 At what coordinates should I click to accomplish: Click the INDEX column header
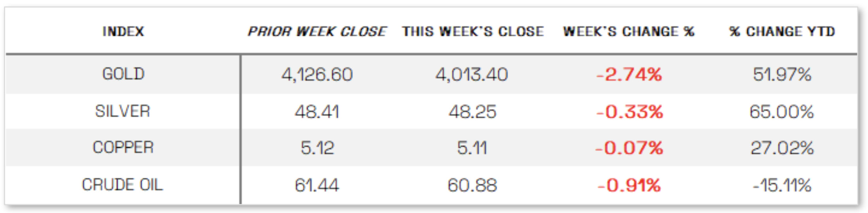[x=123, y=31]
